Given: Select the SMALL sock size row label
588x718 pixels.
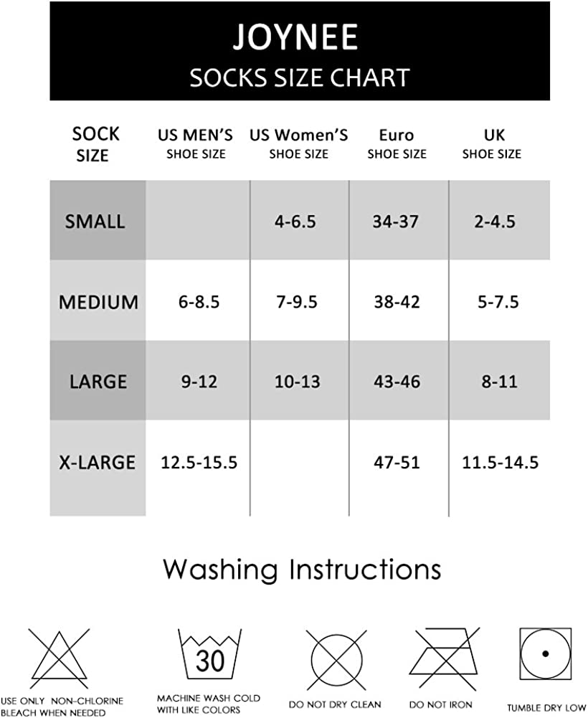Looking at the screenshot, I should click(95, 222).
